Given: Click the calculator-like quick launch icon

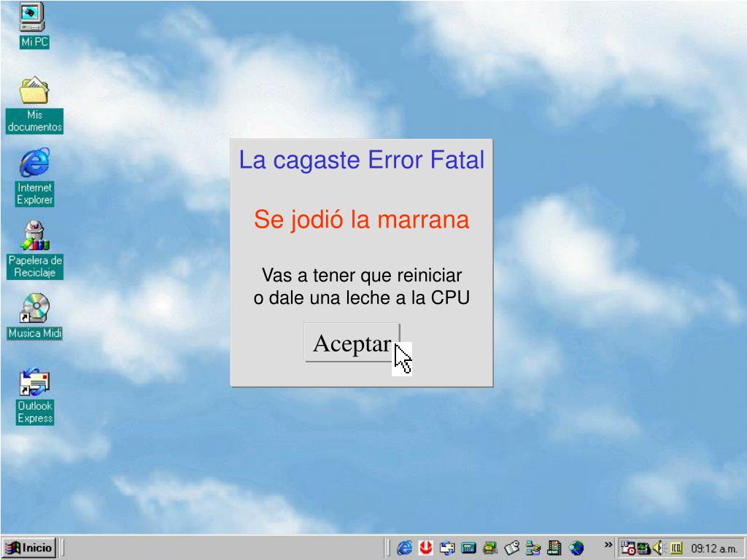Looking at the screenshot, I should click(x=468, y=548).
